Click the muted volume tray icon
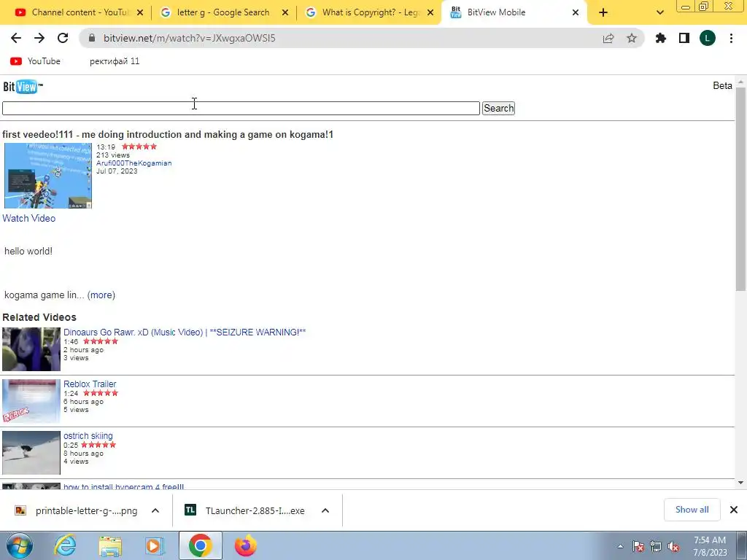This screenshot has width=747, height=560. click(673, 547)
